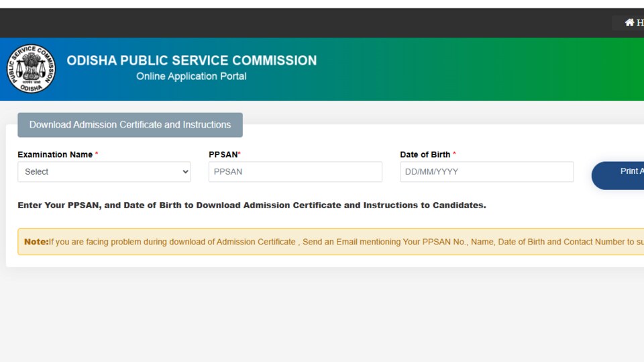Image resolution: width=644 pixels, height=362 pixels.
Task: Select the Download Admission Certificate and Instructions tab
Action: coord(130,125)
